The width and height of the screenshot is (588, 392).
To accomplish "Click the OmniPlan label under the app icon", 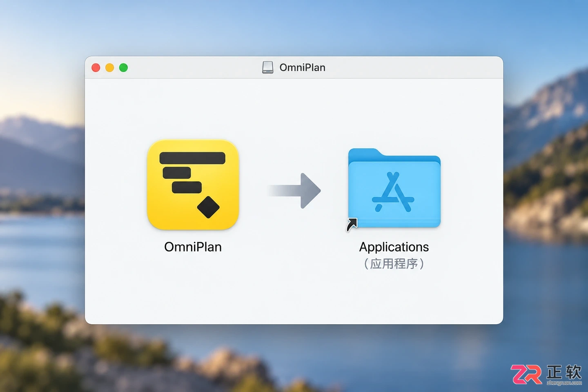I will (193, 247).
